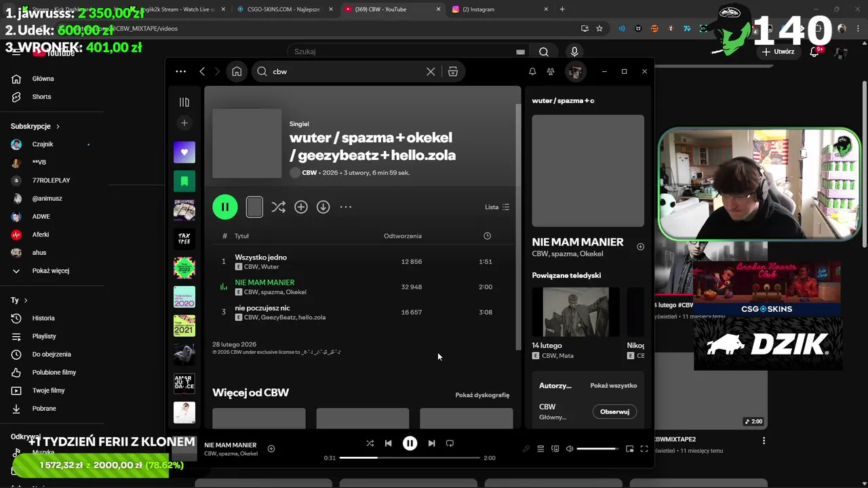Switch to CSGO-SKINS.COM browser tab
Image resolution: width=868 pixels, height=488 pixels.
[283, 9]
